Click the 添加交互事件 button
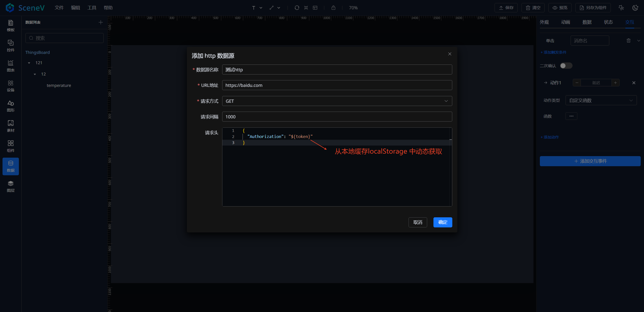 (x=590, y=161)
